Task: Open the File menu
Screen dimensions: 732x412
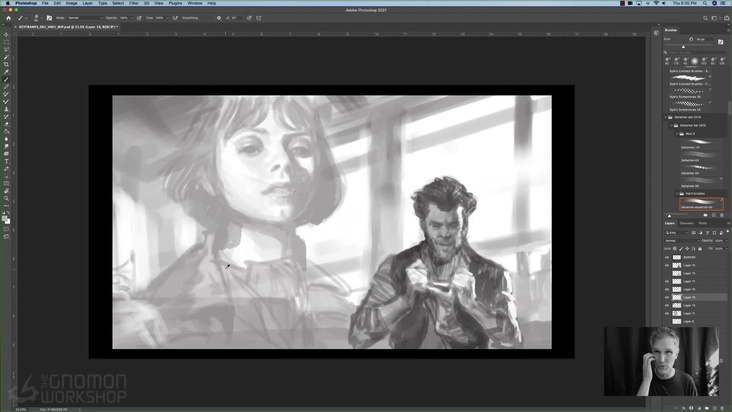Action: pyautogui.click(x=45, y=3)
